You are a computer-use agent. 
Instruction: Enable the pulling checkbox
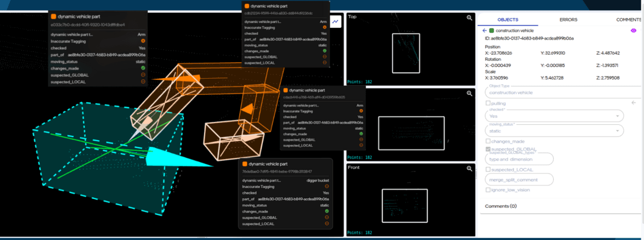pyautogui.click(x=487, y=103)
